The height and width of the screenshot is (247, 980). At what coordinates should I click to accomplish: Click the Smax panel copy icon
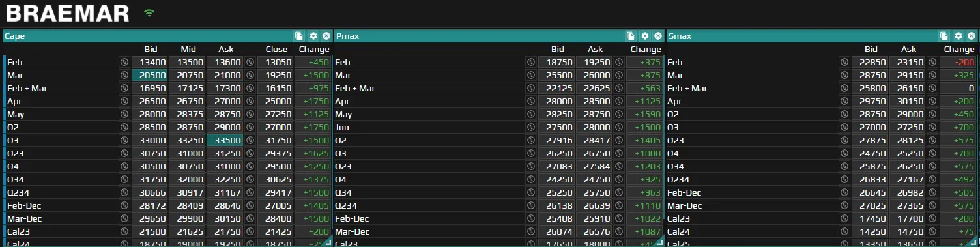(944, 36)
